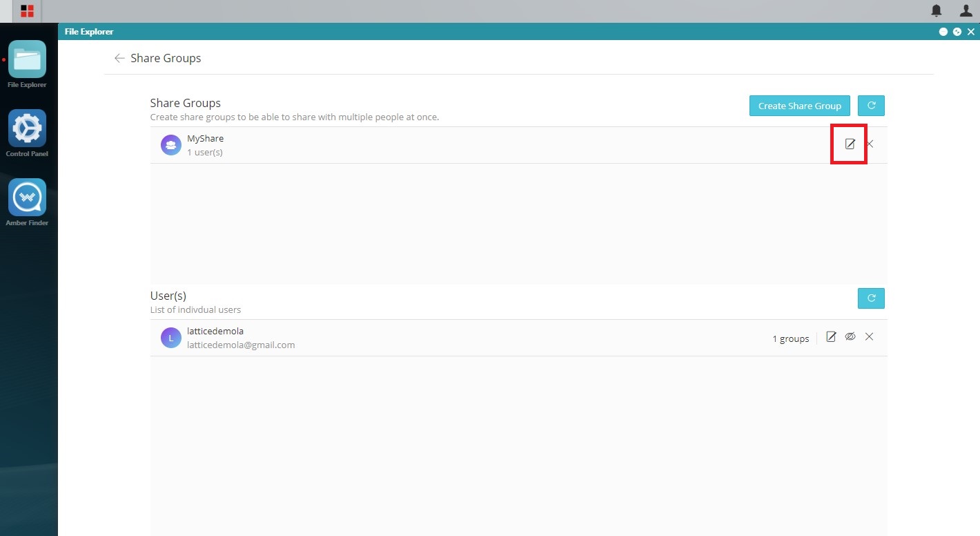Open the Amber Finder app

tap(28, 198)
